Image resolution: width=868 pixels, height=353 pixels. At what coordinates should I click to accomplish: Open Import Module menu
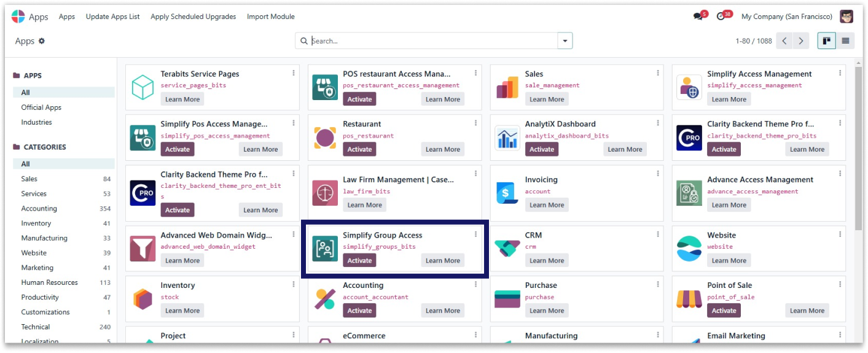(271, 17)
